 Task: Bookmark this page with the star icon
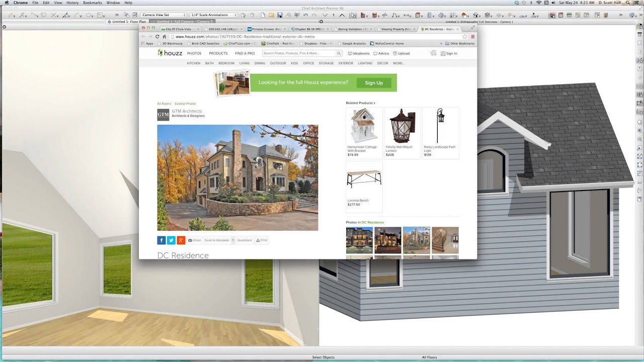[x=464, y=37]
